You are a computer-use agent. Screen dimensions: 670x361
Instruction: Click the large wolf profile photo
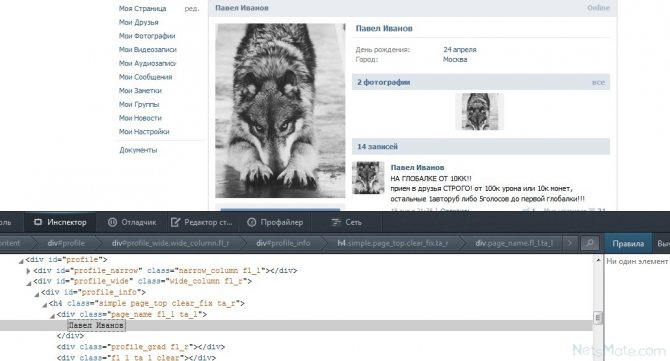(x=280, y=111)
